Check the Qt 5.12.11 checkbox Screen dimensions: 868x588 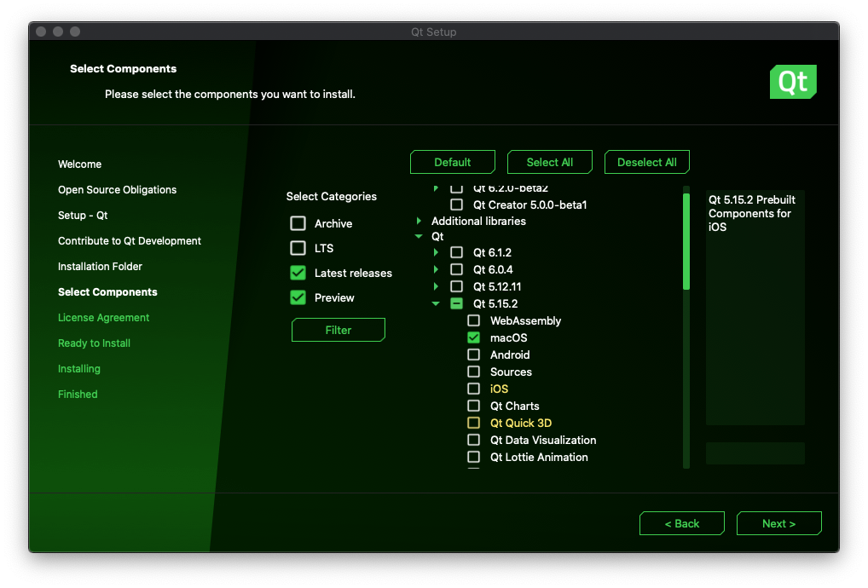457,286
